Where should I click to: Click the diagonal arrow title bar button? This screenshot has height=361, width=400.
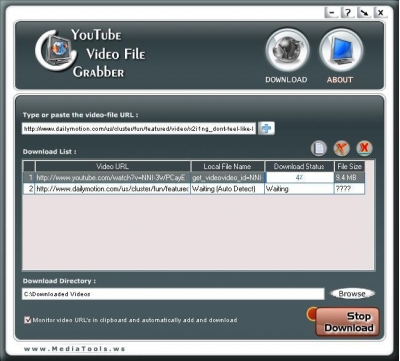(364, 13)
